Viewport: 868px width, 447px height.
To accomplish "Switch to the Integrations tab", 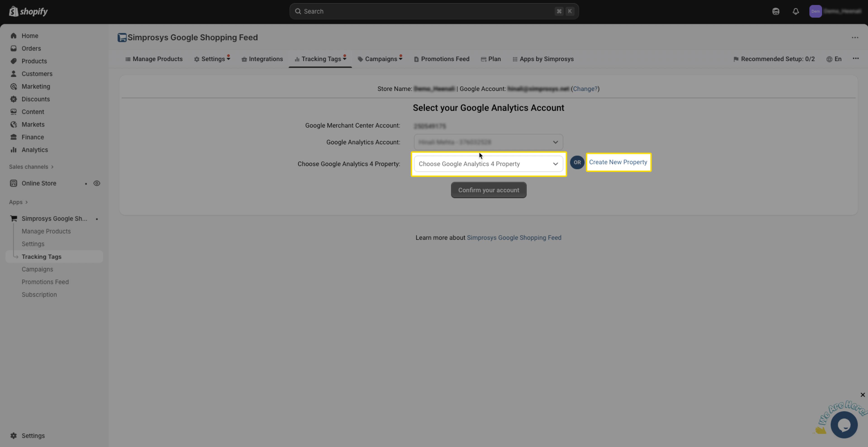I will click(262, 59).
